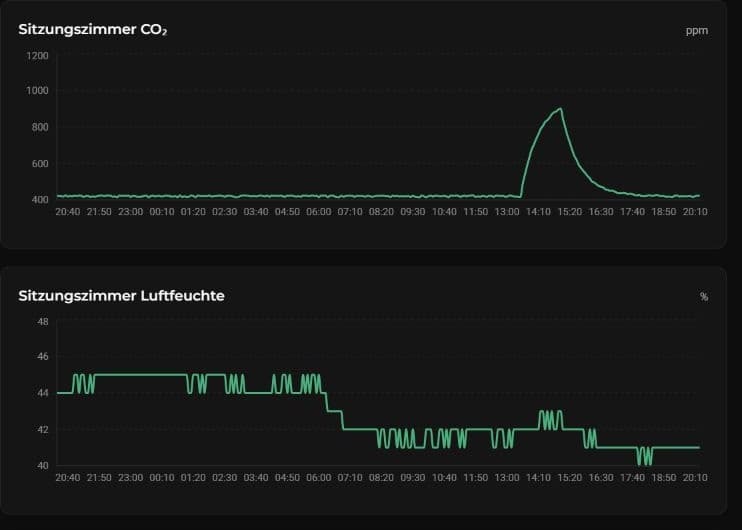This screenshot has height=530, width=742.
Task: Select the 46 y-axis label in Luftfeuchte
Action: 43,356
